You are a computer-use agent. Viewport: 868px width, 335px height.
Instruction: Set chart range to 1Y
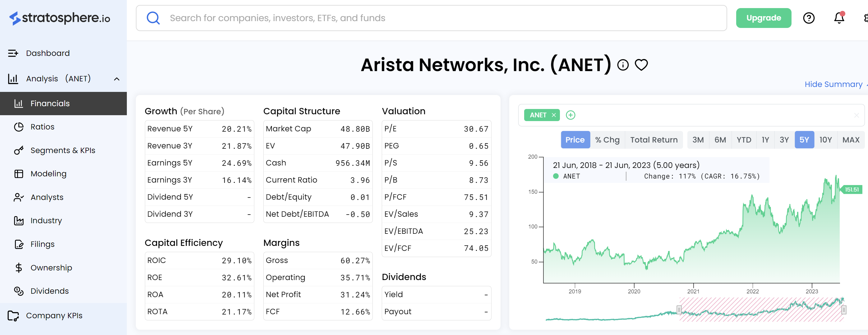[765, 140]
